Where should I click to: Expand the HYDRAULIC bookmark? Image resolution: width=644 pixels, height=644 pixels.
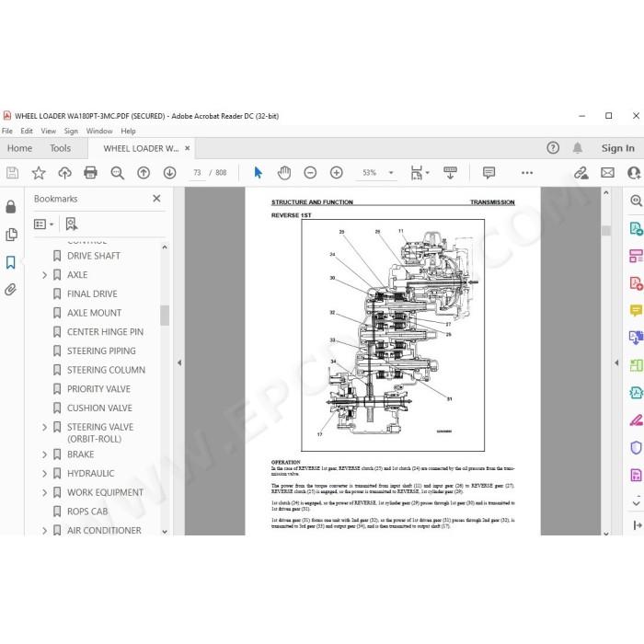[x=44, y=474]
